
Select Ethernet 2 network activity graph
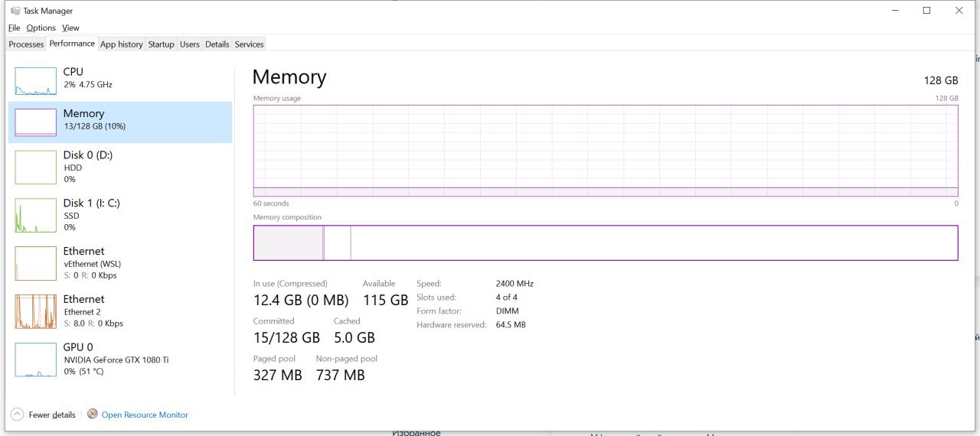(36, 311)
